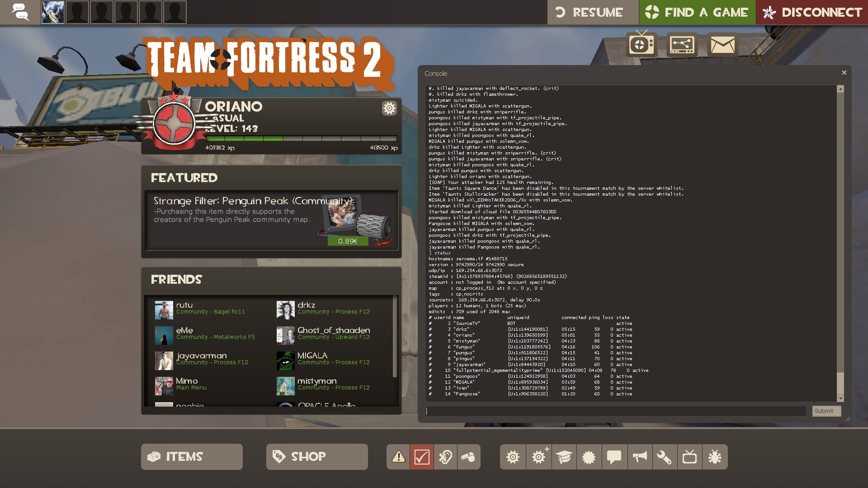The image size is (868, 488).
Task: Open the chat bubbles icon at top left
Action: click(x=20, y=12)
